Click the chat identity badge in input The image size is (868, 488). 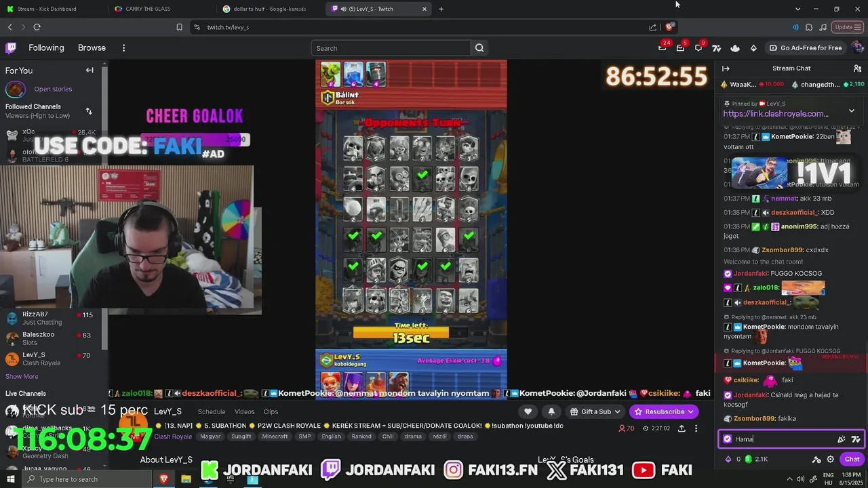point(728,439)
